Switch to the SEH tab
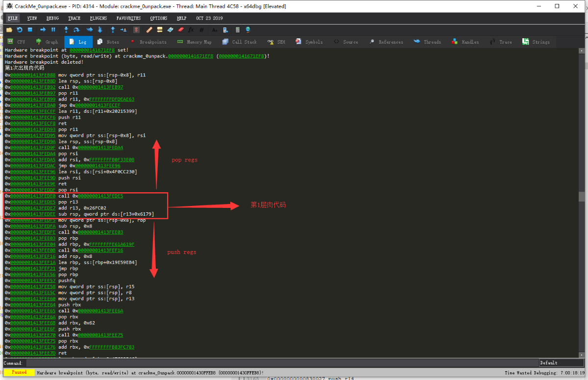The image size is (588, 380). (276, 42)
